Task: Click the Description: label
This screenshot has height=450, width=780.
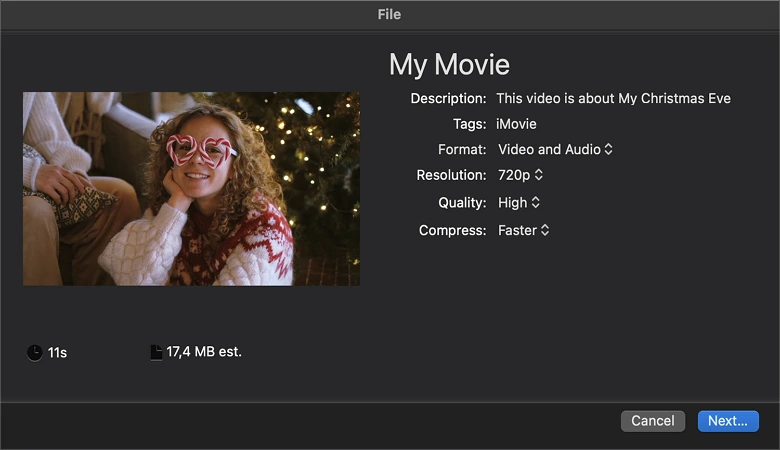Action: (x=448, y=98)
